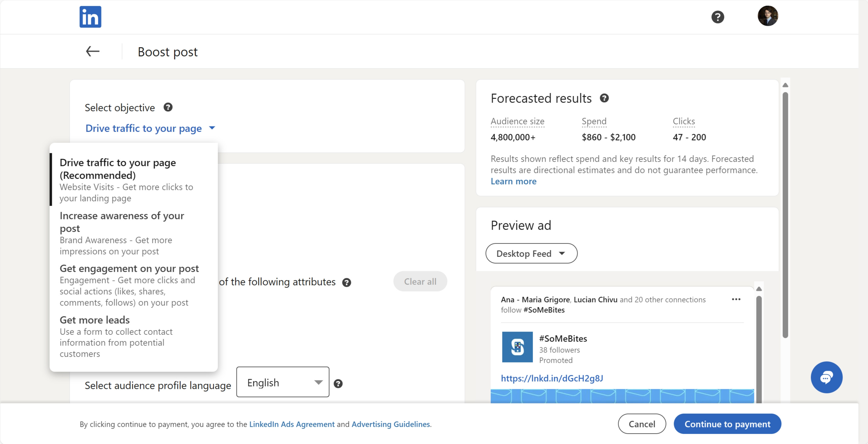Image resolution: width=868 pixels, height=444 pixels.
Task: Click the Select audience profile language label
Action: [x=158, y=385]
